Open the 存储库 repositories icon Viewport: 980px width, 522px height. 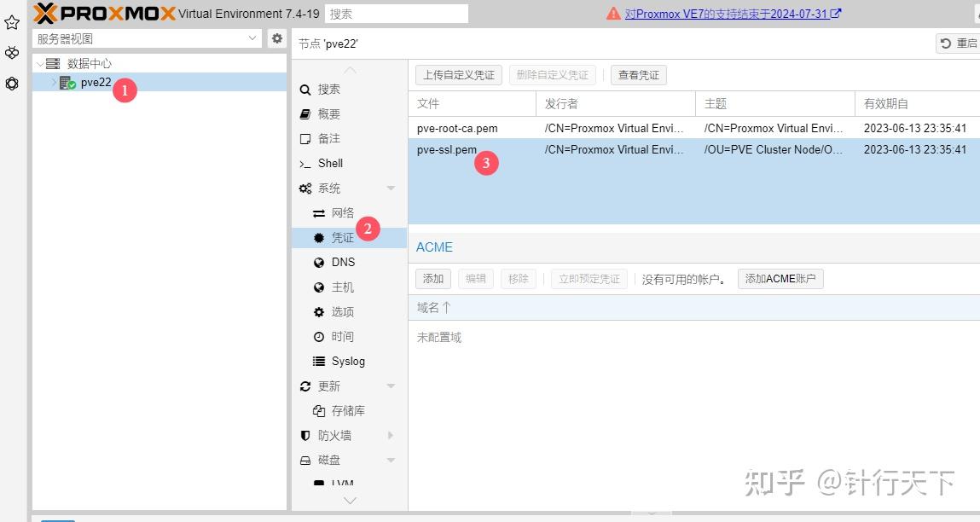317,410
